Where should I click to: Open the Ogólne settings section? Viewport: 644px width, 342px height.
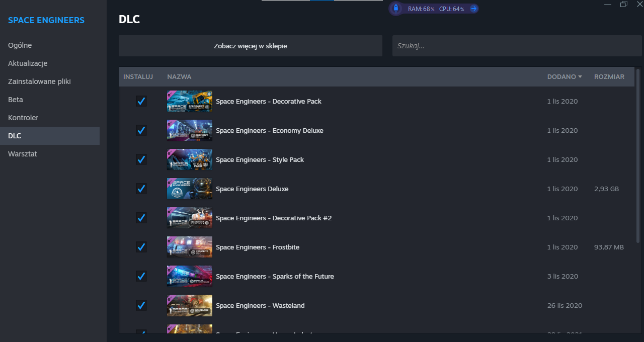point(20,45)
